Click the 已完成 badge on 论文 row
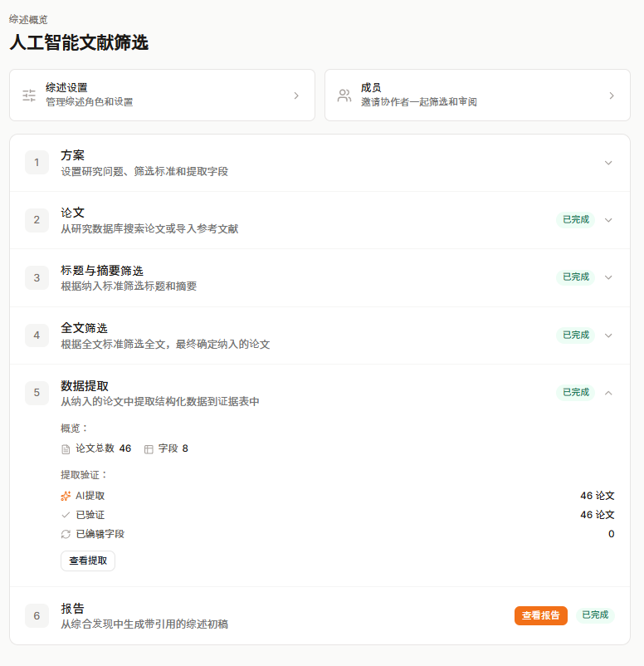This screenshot has width=644, height=666. coord(576,219)
